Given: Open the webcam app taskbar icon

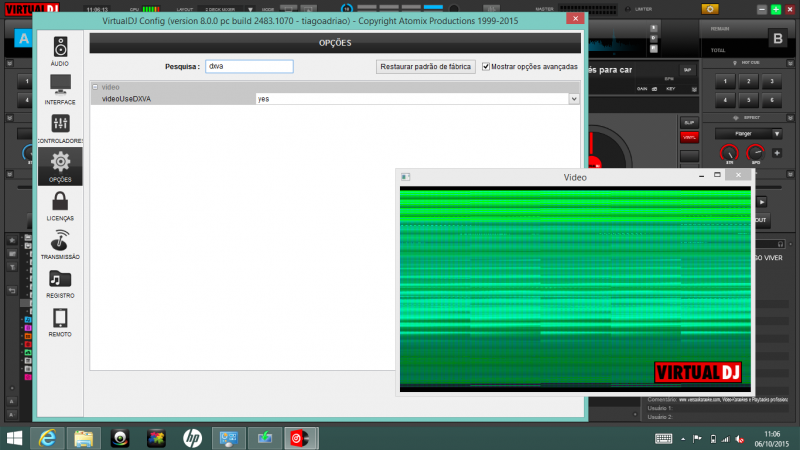Looking at the screenshot, I should click(120, 438).
